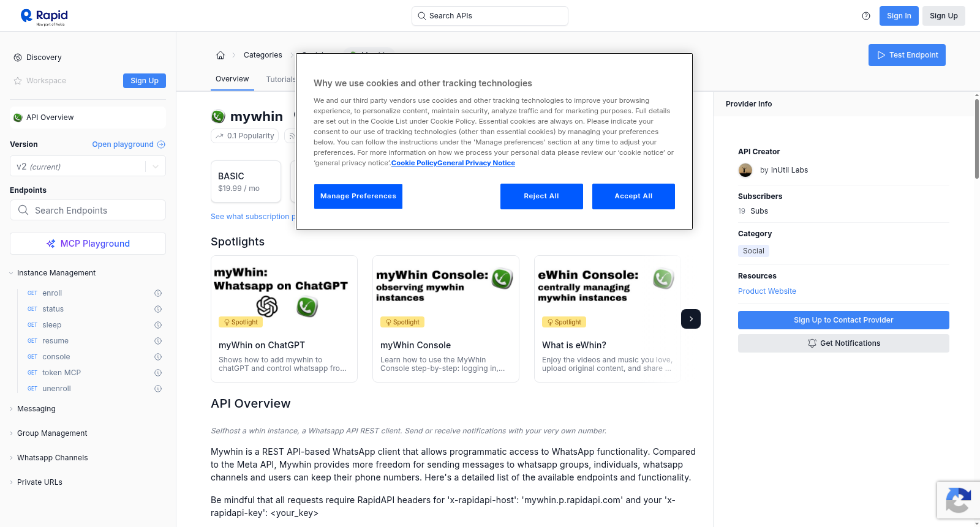Click the Sign In button
Image resolution: width=980 pixels, height=527 pixels.
(899, 16)
